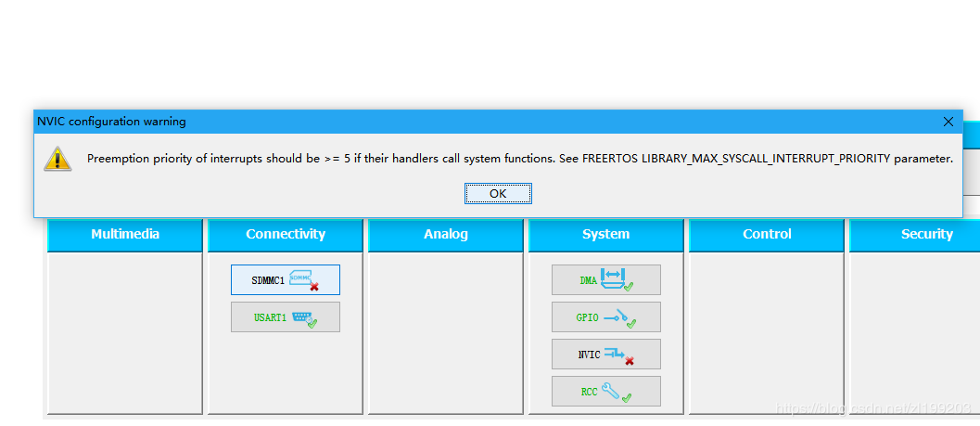The height and width of the screenshot is (426, 980).
Task: Select the Control category header
Action: (x=766, y=235)
